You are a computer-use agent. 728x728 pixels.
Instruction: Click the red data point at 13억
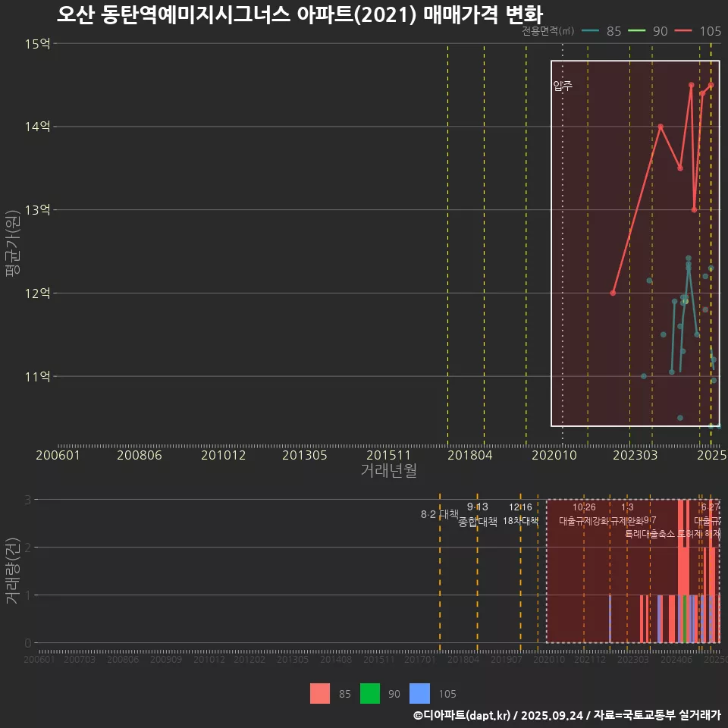coord(694,209)
